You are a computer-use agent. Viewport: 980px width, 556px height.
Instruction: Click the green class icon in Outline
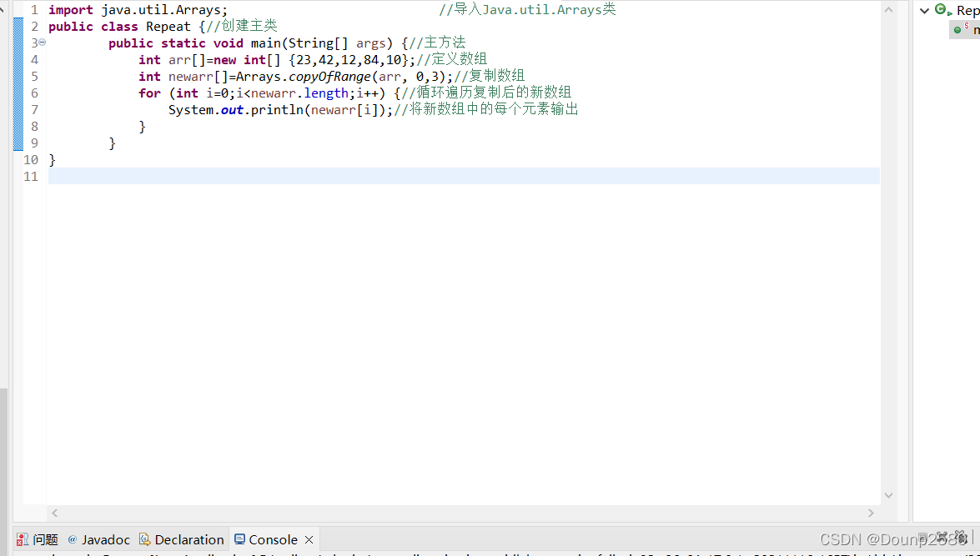click(942, 9)
